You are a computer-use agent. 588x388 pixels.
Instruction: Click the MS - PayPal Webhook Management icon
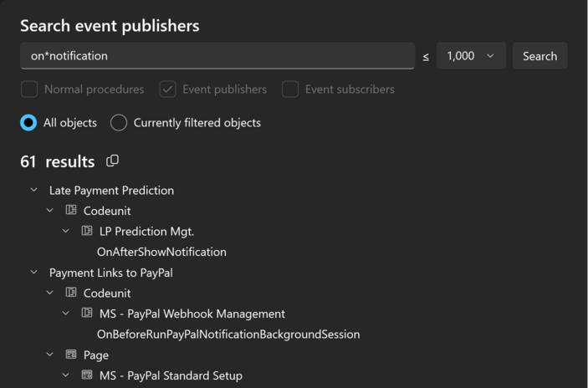click(x=87, y=313)
